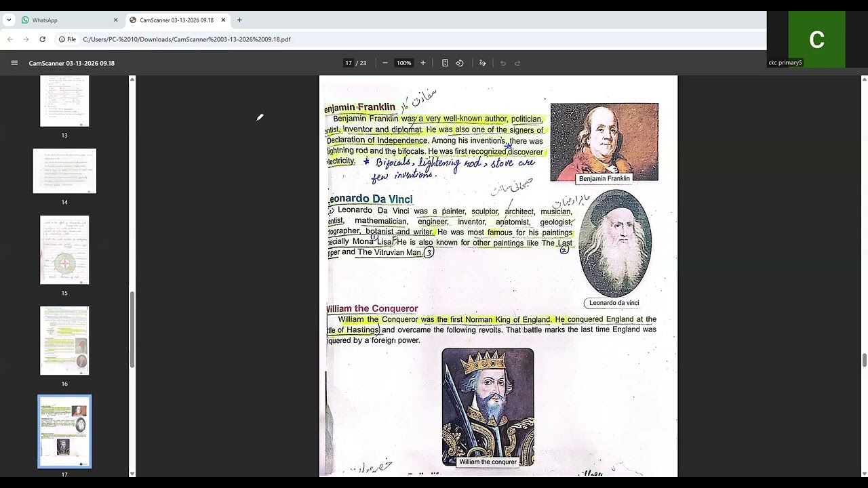Close the CamScanner PDF tab

(x=223, y=20)
